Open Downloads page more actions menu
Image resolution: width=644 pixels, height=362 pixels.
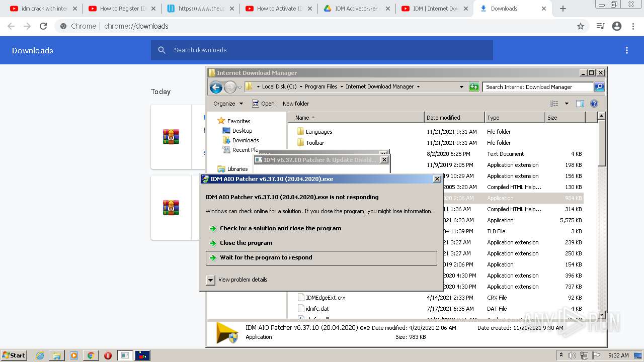pyautogui.click(x=627, y=50)
